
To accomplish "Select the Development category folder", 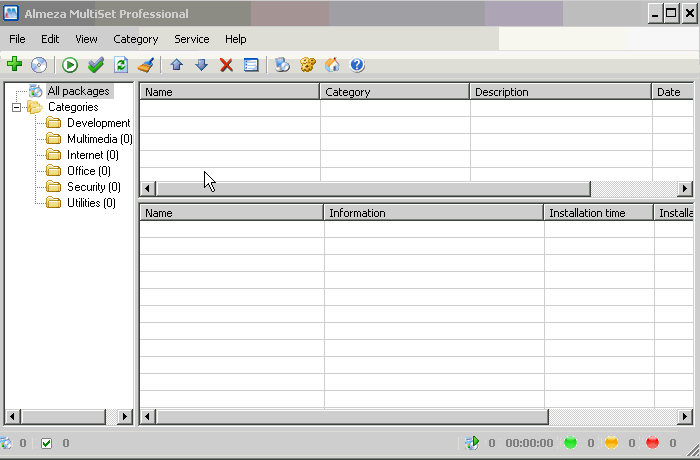I will 99,123.
